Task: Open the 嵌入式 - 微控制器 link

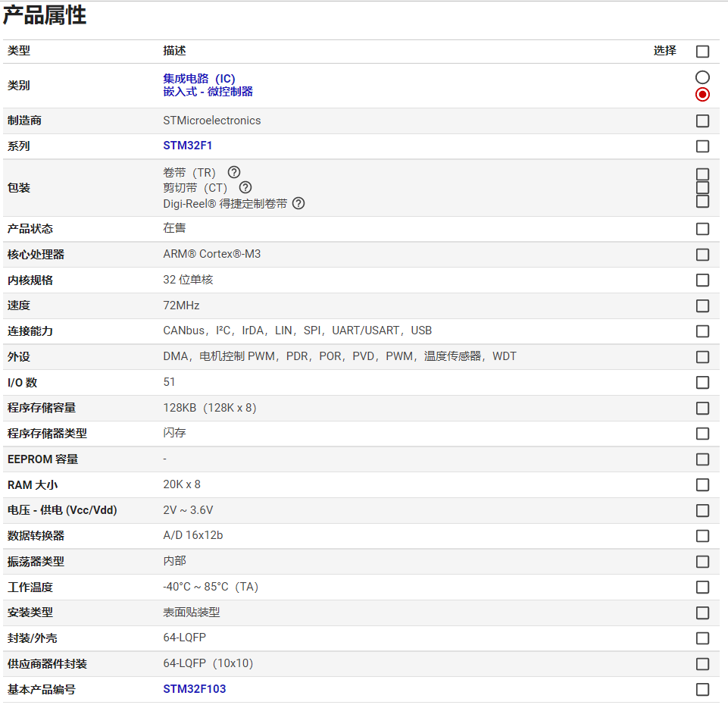Action: pyautogui.click(x=208, y=92)
